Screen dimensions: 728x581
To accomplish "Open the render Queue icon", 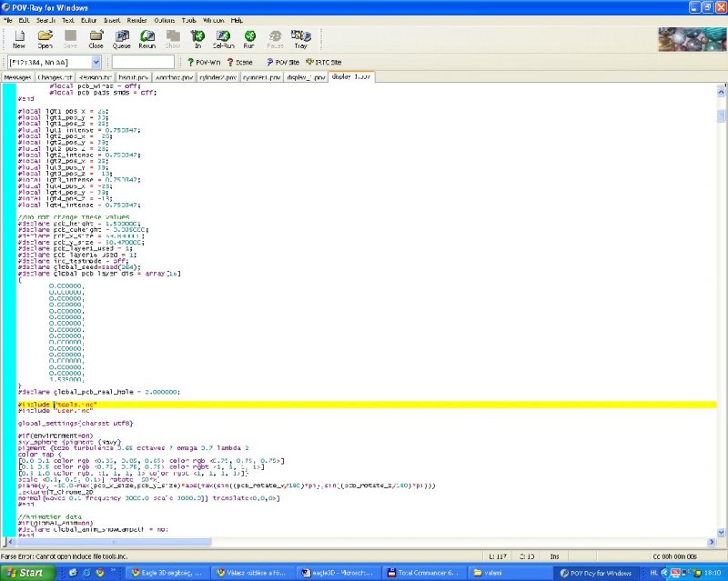I will click(122, 39).
